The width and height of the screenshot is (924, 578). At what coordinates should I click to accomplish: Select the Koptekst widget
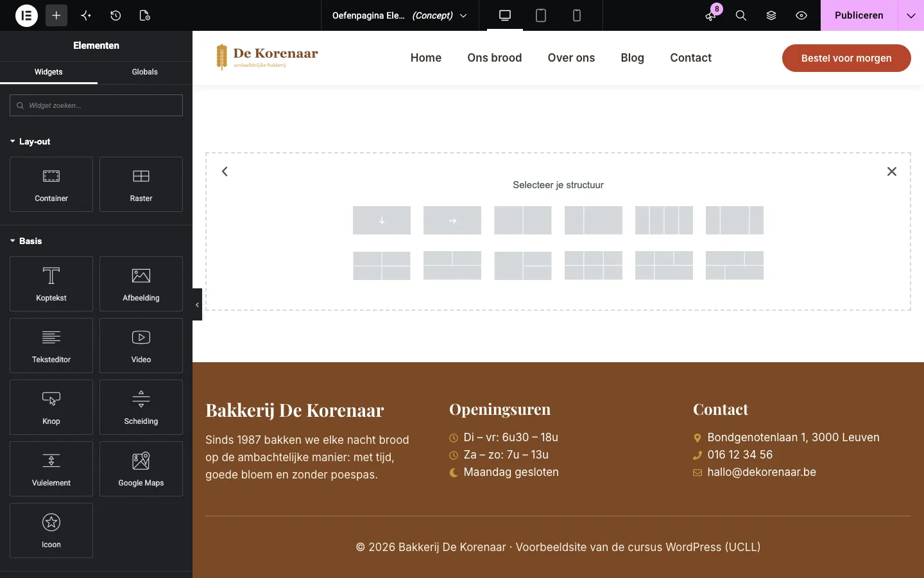51,284
